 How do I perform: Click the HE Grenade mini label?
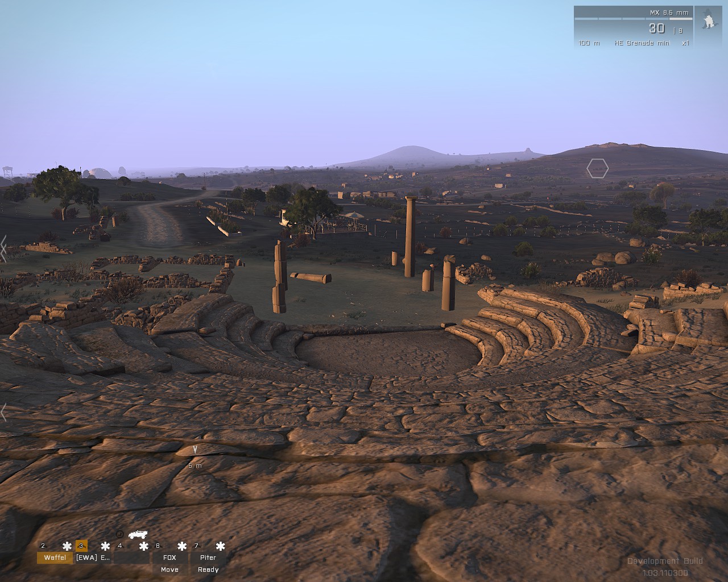click(x=642, y=43)
